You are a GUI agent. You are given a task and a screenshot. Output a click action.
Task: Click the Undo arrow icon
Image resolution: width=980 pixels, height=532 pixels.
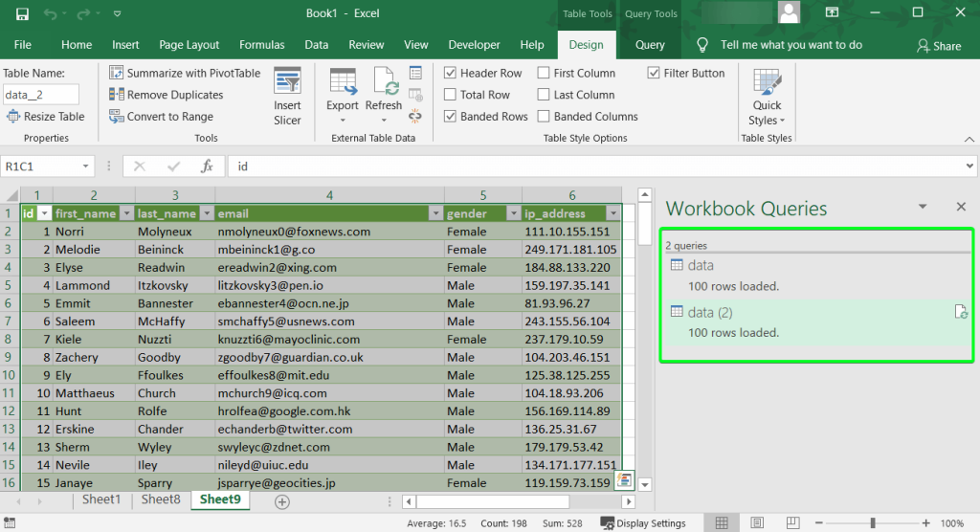click(x=52, y=13)
